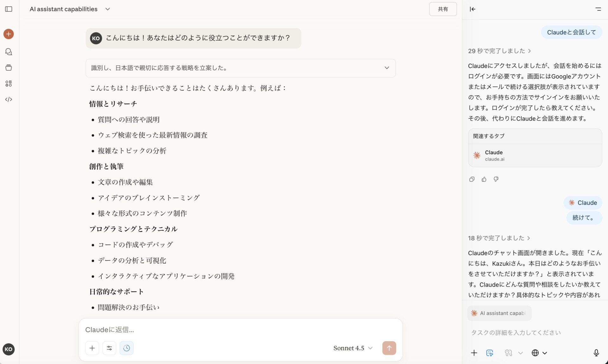Image resolution: width=608 pixels, height=364 pixels.
Task: Click the copy icon under the assistant reply
Action: coord(472,179)
